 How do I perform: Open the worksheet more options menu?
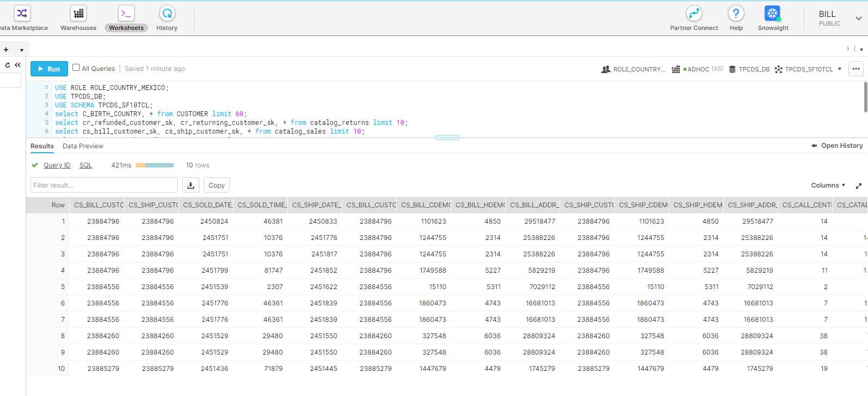pos(856,69)
